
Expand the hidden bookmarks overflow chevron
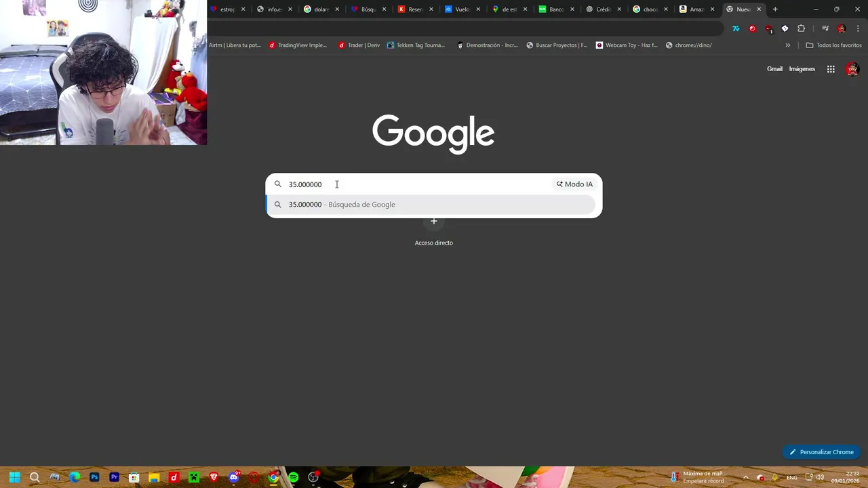point(787,45)
